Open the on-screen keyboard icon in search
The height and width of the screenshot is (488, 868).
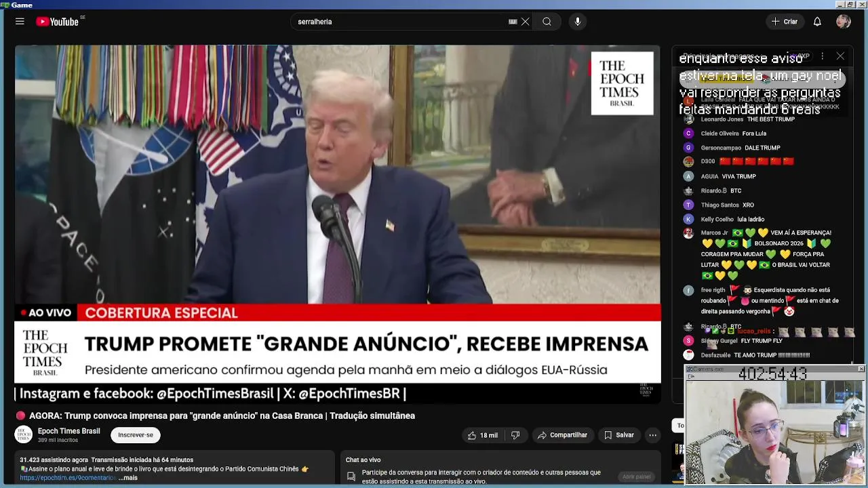(x=513, y=22)
